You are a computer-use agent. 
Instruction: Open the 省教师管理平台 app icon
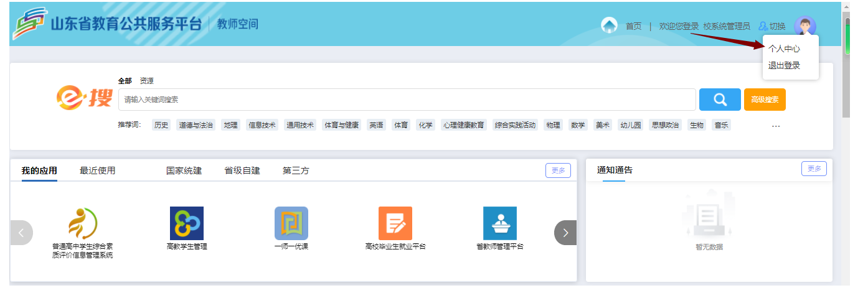tap(500, 223)
